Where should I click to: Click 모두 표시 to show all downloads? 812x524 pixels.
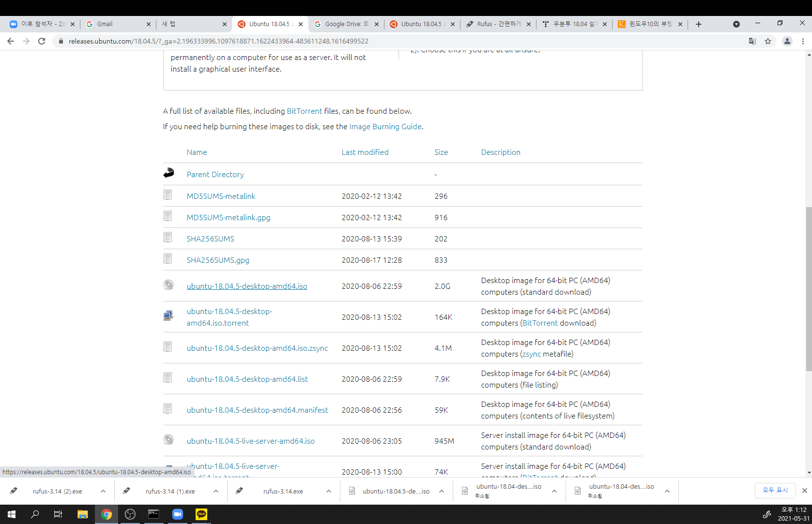point(775,490)
